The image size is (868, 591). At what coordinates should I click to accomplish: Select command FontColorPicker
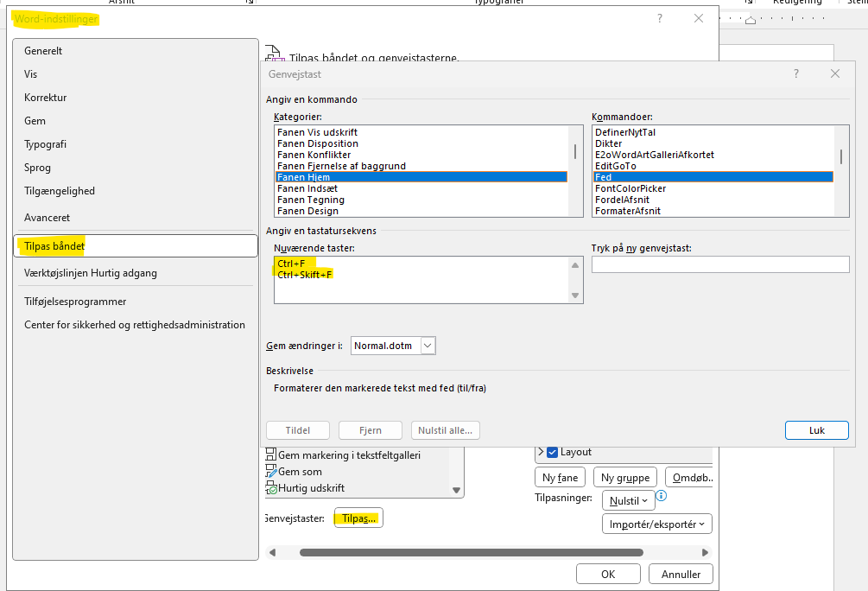[713, 188]
